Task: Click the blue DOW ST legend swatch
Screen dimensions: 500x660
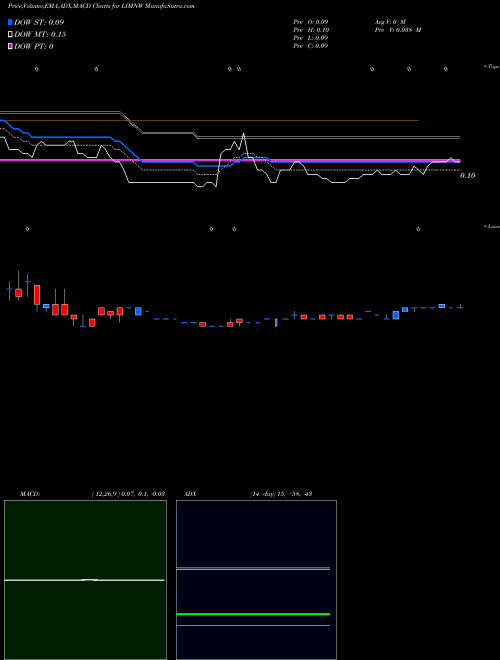Action: 10,22
